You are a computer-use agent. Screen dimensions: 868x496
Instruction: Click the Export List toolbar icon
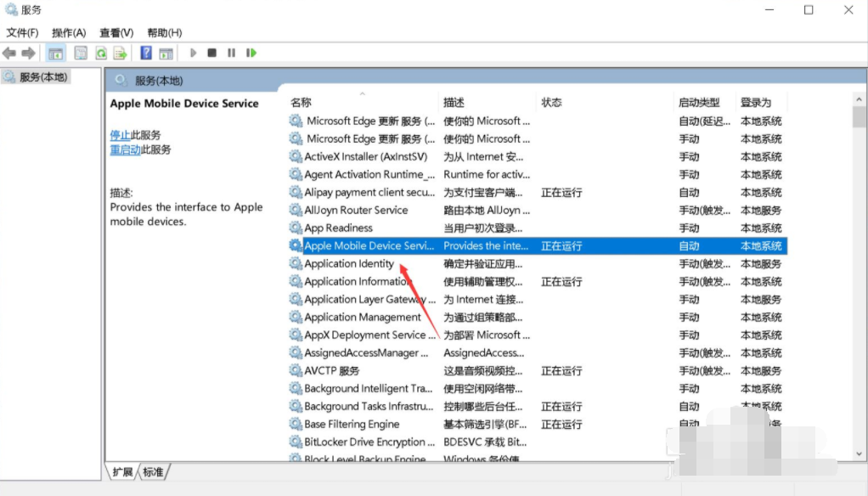(121, 54)
